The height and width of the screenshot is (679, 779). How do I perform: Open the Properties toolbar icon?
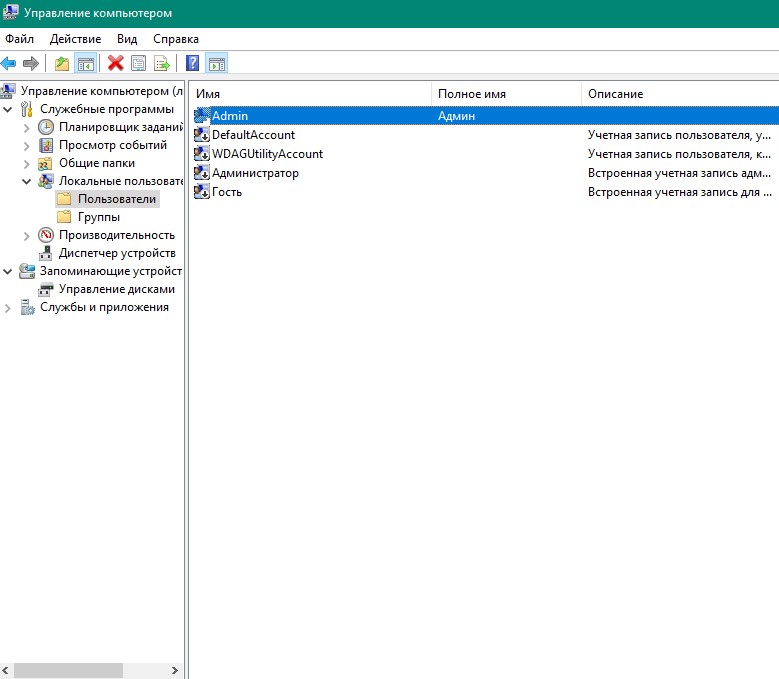point(139,64)
